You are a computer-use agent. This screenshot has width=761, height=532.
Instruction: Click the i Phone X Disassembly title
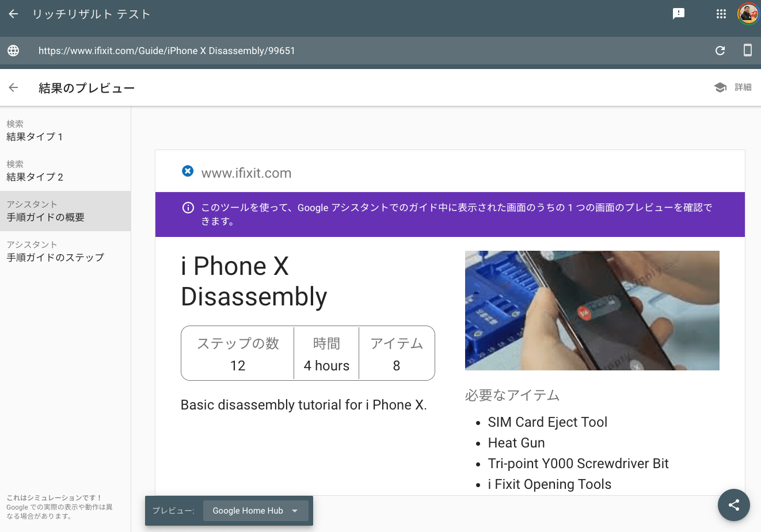254,281
